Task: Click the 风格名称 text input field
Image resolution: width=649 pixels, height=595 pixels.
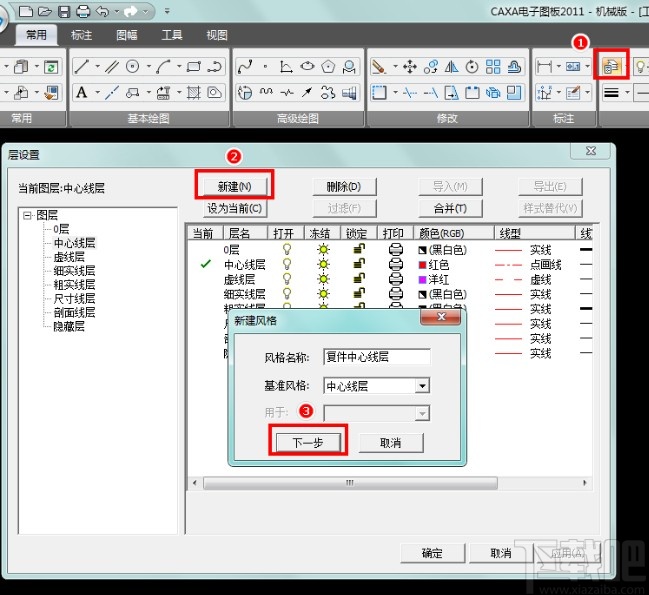Action: click(376, 357)
